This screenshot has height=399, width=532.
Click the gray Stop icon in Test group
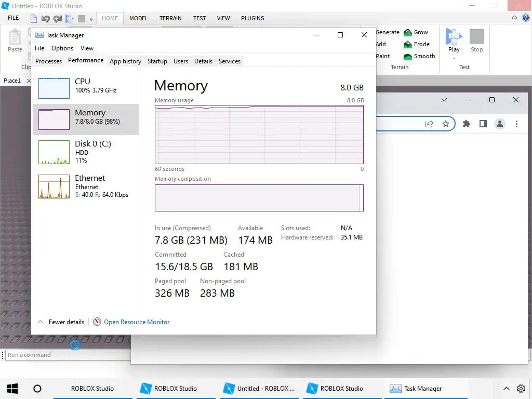pyautogui.click(x=476, y=36)
